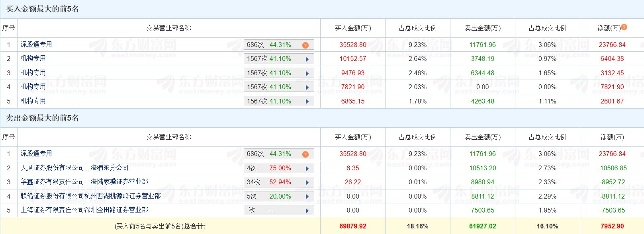Screen dimensions: 644x234
Task: Click the arrow icon in the 华鑫证券 row
Action: pyautogui.click(x=307, y=183)
